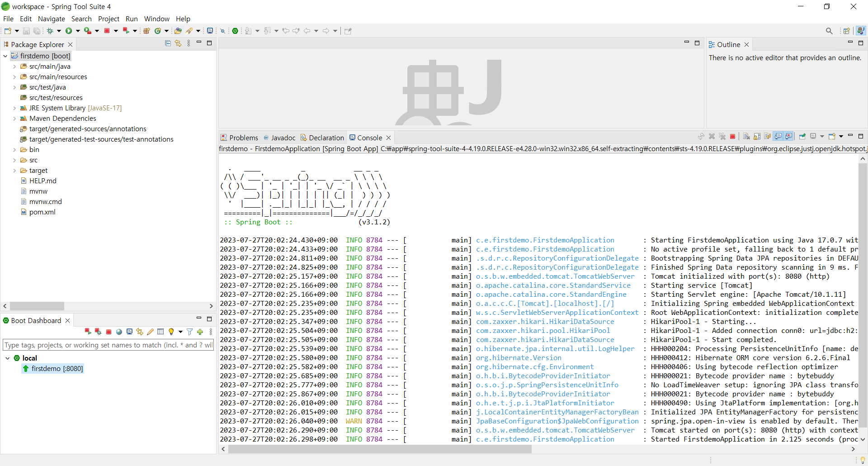868x466 pixels.
Task: Click the New Java Class icon
Action: 158,31
